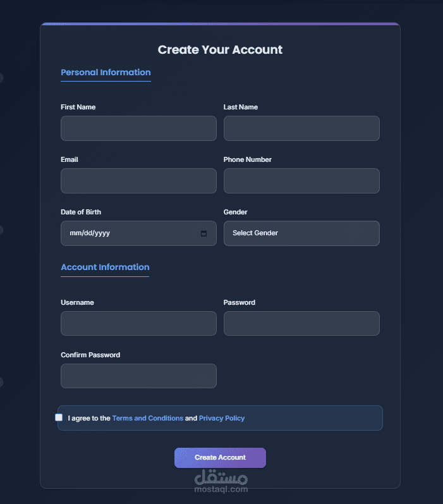Click the Account Information section heading
Viewport: 443px width, 504px height.
coord(105,267)
